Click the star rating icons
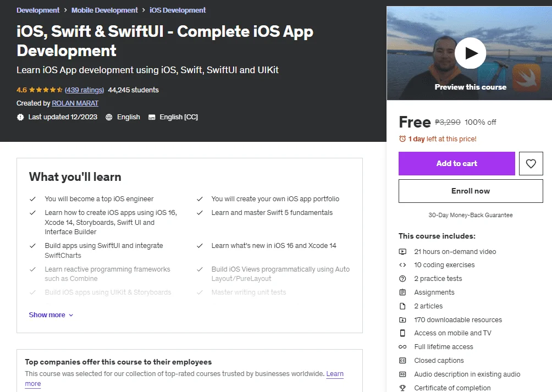 click(x=46, y=90)
